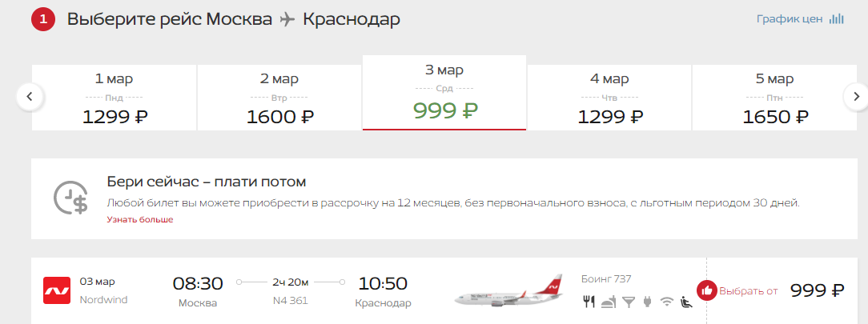
Task: Click the Boeing 737 airplane image
Action: 508,291
